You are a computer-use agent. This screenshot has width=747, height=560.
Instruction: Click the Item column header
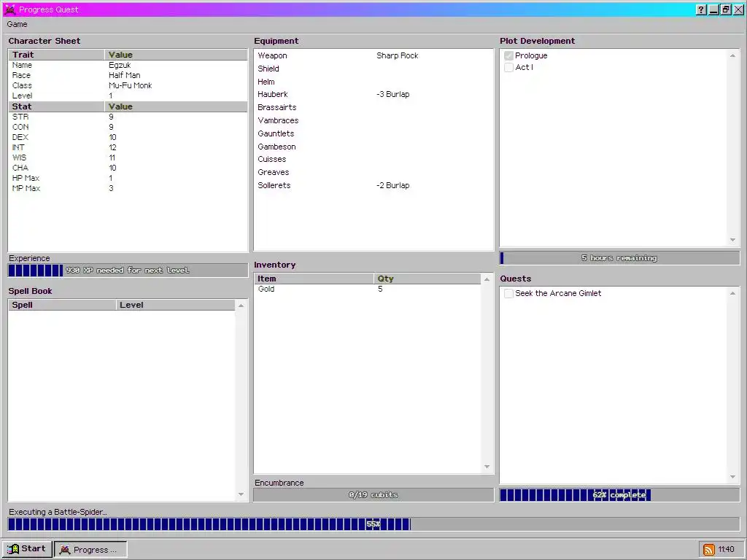pyautogui.click(x=314, y=279)
